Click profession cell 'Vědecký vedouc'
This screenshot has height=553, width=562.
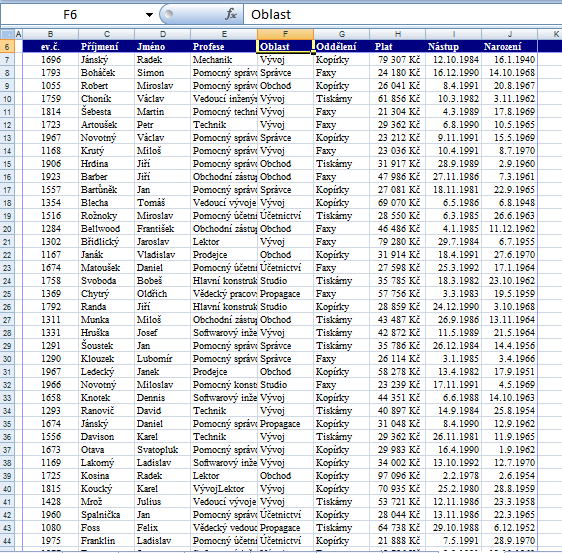224,528
